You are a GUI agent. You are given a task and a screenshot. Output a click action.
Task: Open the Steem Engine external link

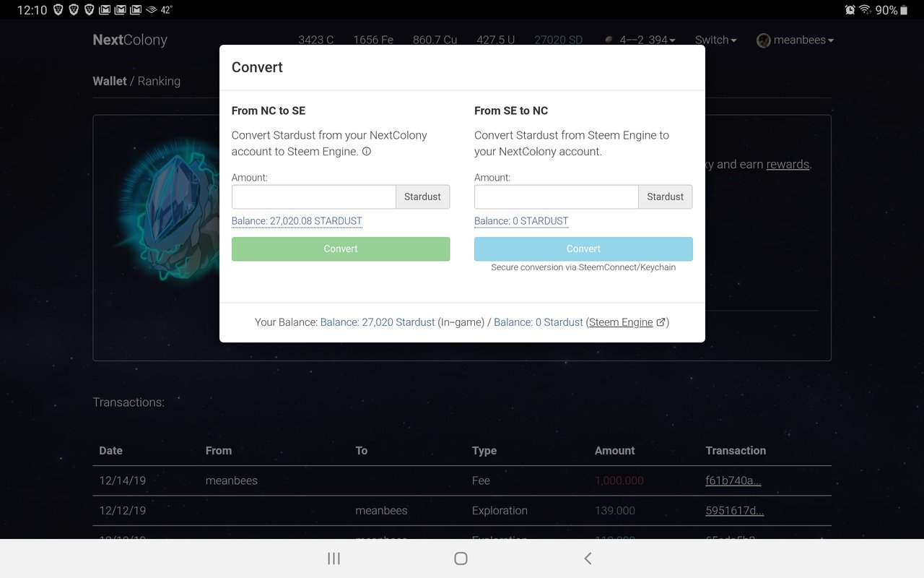621,322
